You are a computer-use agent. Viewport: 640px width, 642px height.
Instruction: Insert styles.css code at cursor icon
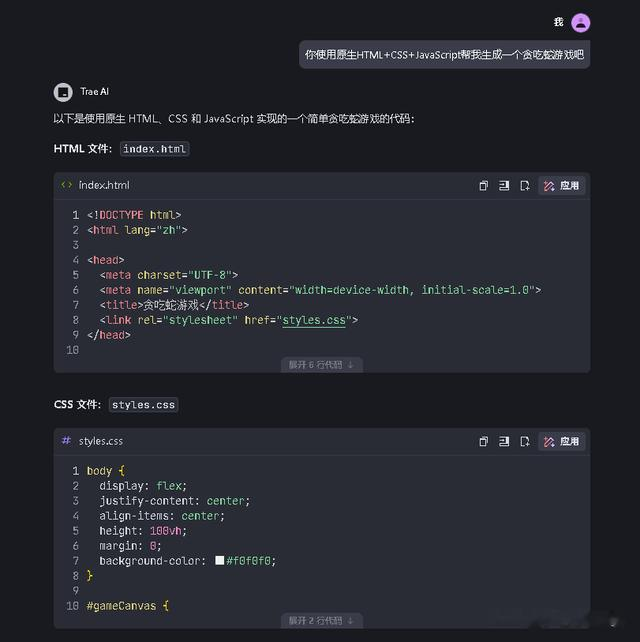point(504,441)
